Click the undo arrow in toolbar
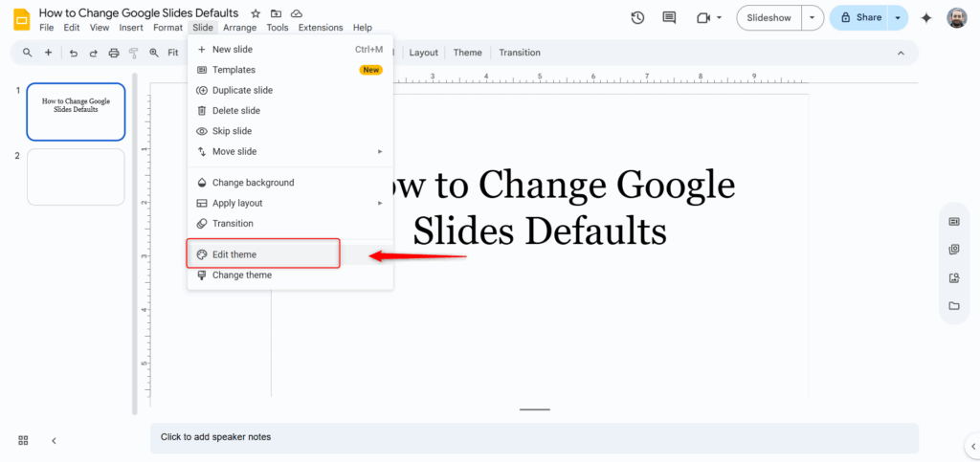This screenshot has width=980, height=462. (73, 53)
